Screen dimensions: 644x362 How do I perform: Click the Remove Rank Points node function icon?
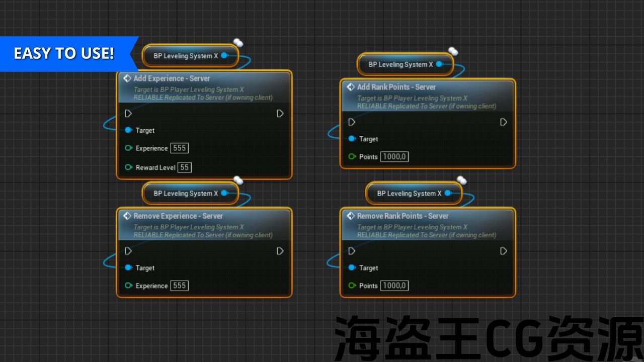point(351,216)
